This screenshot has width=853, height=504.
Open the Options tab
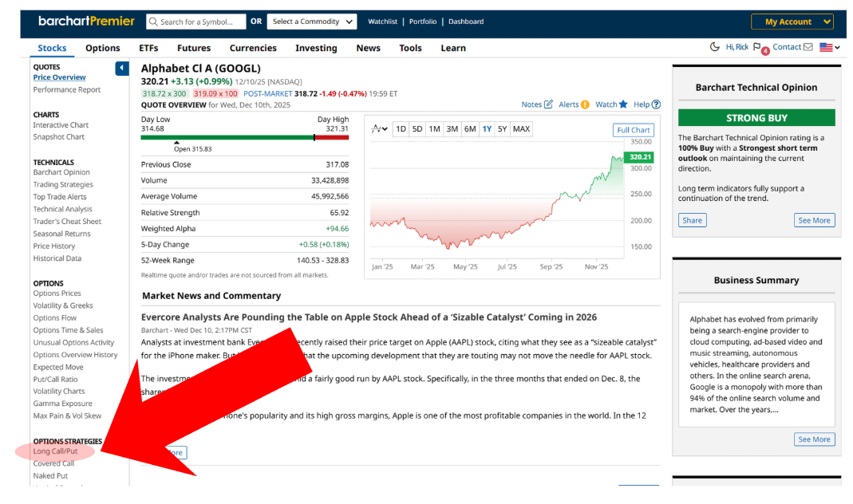102,48
